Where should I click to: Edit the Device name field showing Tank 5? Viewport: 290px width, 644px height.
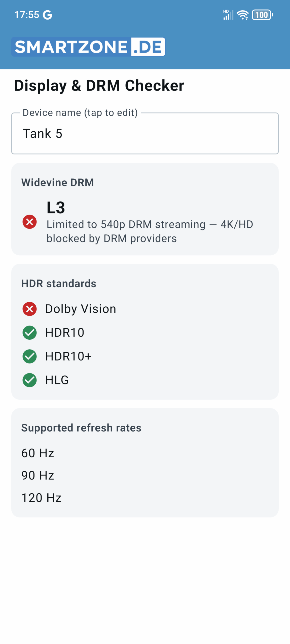(145, 133)
